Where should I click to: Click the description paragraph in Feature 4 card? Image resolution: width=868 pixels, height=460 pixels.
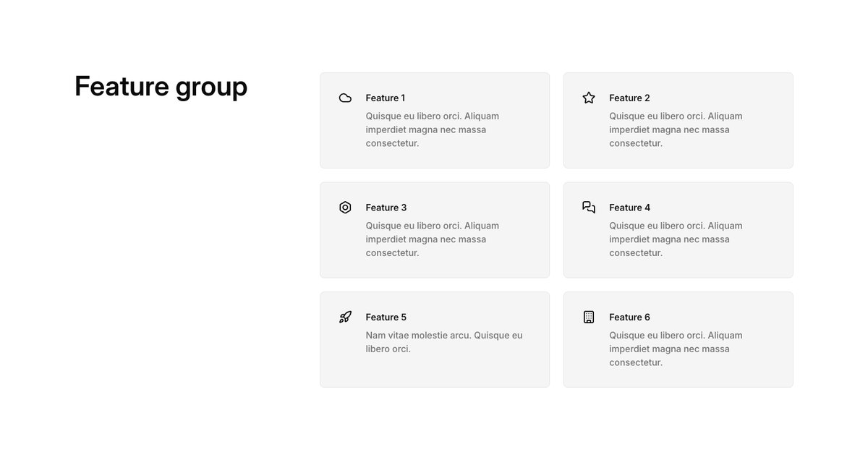(x=676, y=239)
